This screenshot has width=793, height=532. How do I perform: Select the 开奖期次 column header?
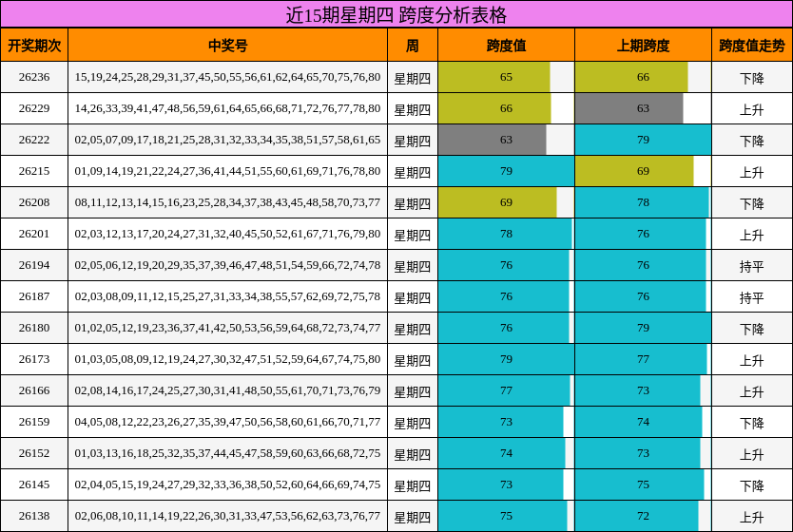tap(34, 46)
